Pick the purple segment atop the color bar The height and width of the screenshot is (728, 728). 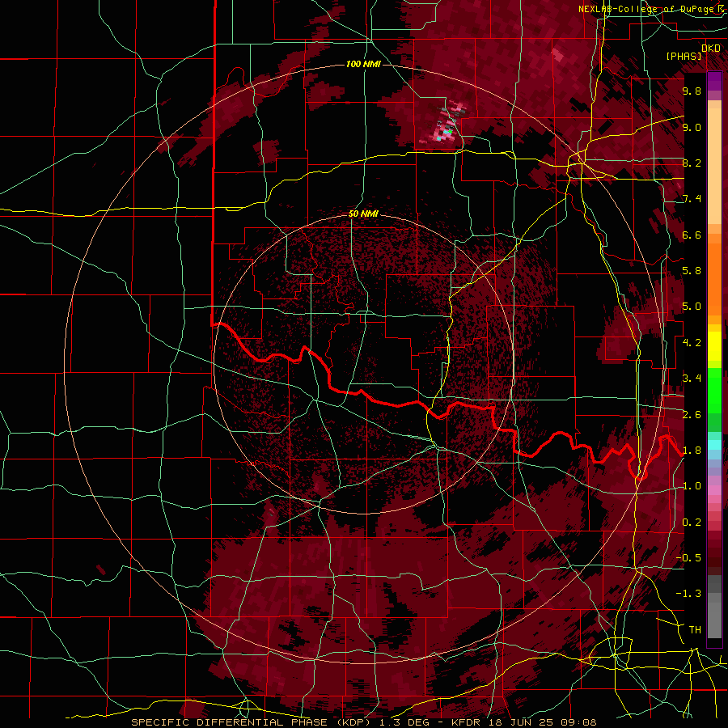coord(714,81)
